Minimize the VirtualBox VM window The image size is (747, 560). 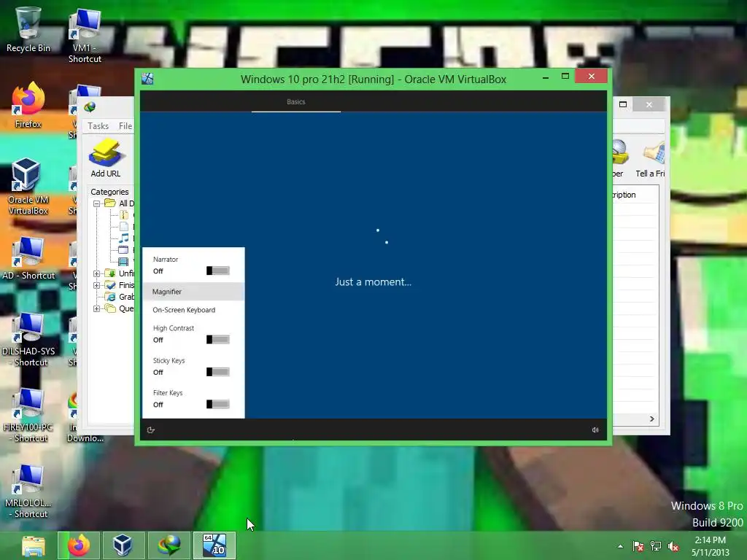546,76
